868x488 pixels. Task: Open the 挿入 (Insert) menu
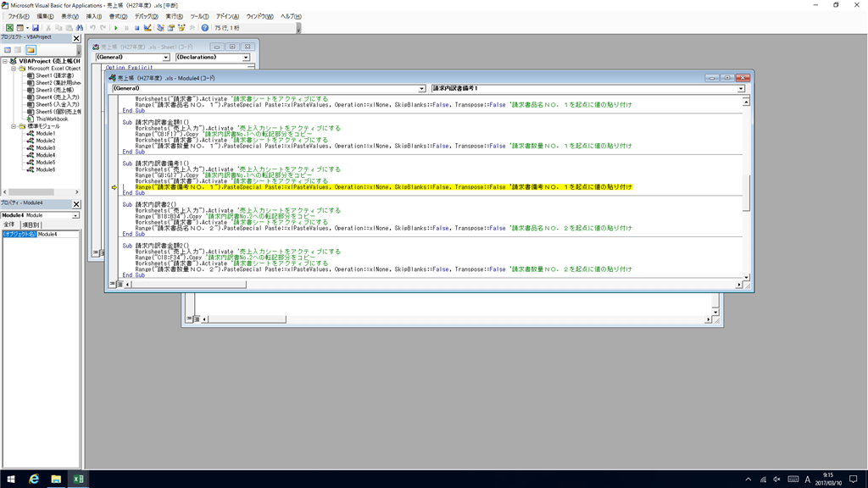pos(93,17)
